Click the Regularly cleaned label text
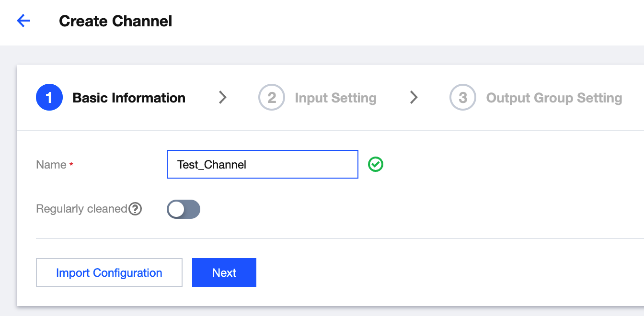The height and width of the screenshot is (316, 644). (x=81, y=209)
